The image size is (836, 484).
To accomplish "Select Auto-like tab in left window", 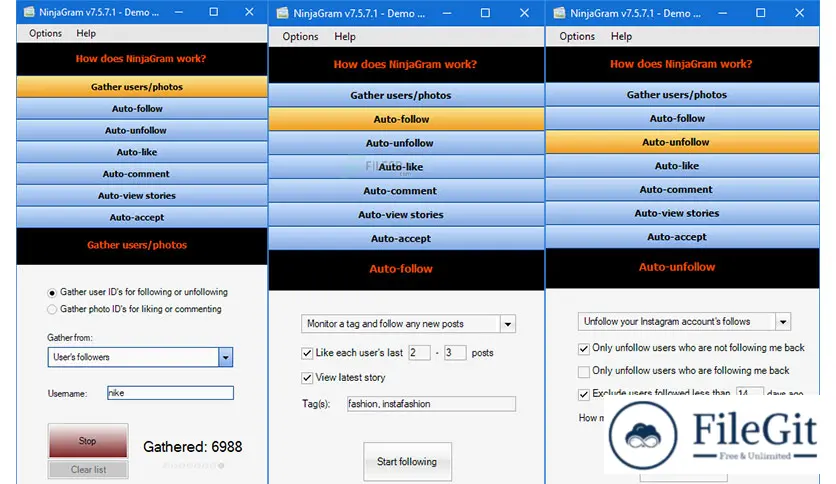I will (x=142, y=152).
